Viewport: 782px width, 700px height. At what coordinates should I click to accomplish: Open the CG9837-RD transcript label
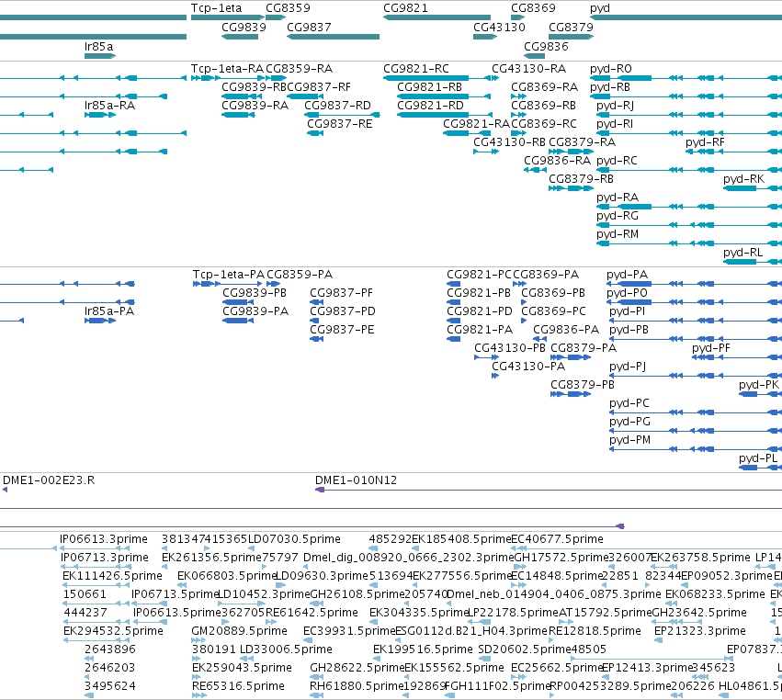pos(337,106)
